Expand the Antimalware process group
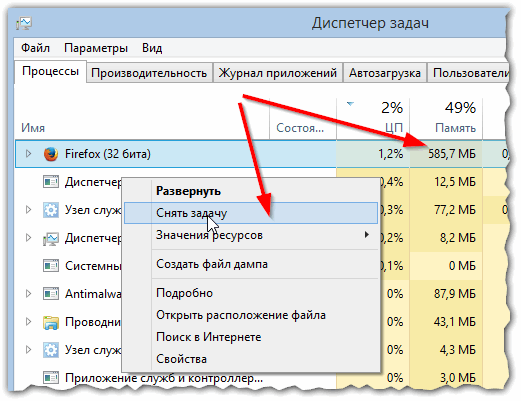 click(x=29, y=294)
